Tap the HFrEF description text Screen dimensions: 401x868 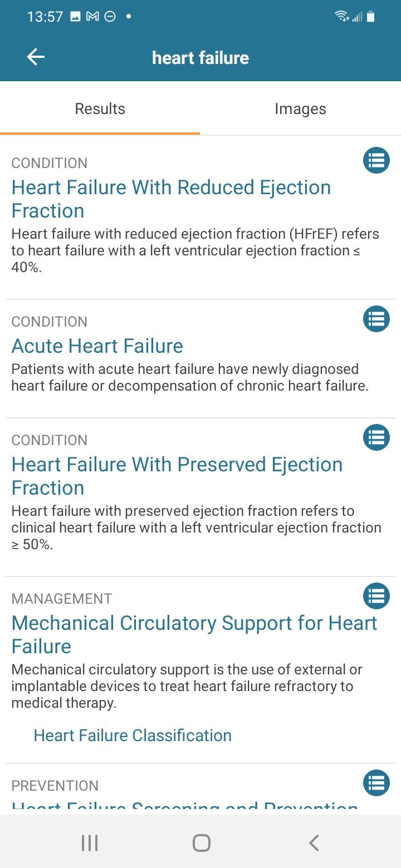point(194,250)
